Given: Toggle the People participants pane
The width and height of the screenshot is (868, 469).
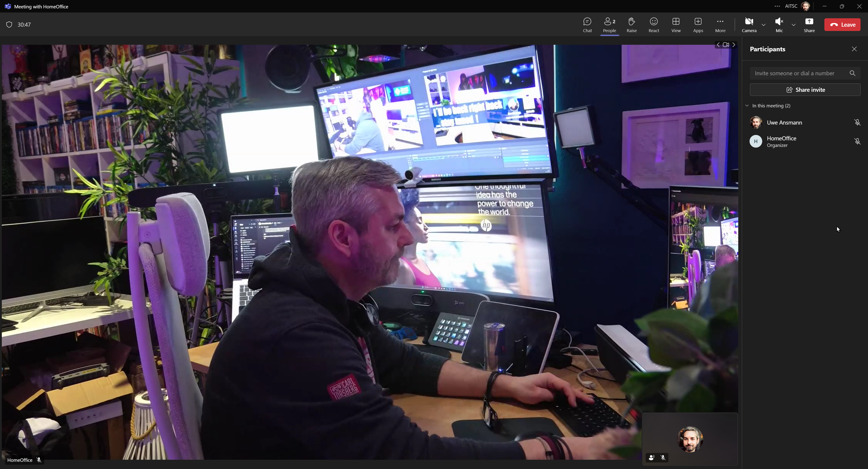Looking at the screenshot, I should click(609, 25).
